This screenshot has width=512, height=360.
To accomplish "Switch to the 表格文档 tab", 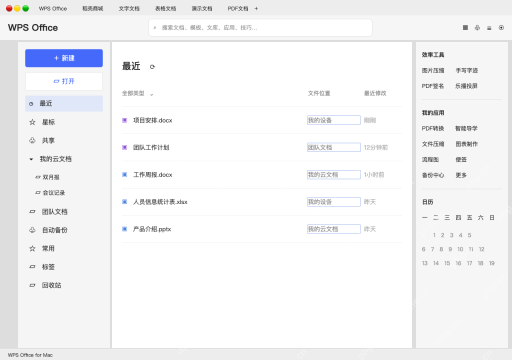I will (x=166, y=9).
